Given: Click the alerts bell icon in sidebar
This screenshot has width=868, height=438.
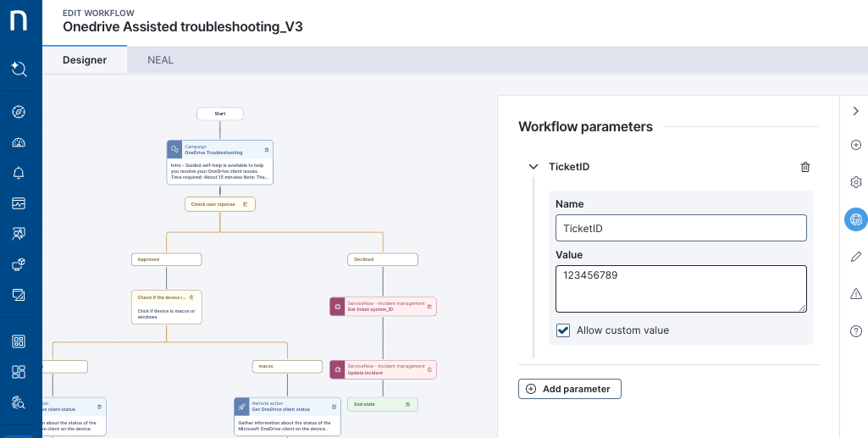Looking at the screenshot, I should tap(19, 173).
